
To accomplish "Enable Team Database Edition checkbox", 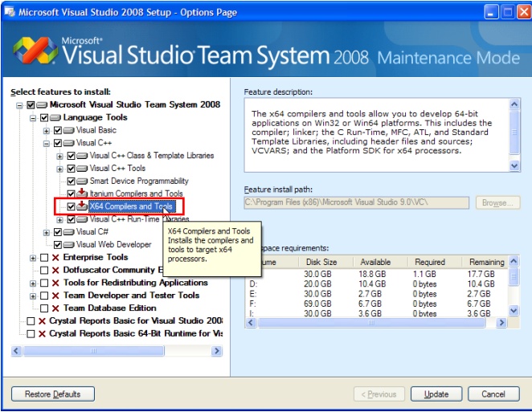I will pos(44,308).
